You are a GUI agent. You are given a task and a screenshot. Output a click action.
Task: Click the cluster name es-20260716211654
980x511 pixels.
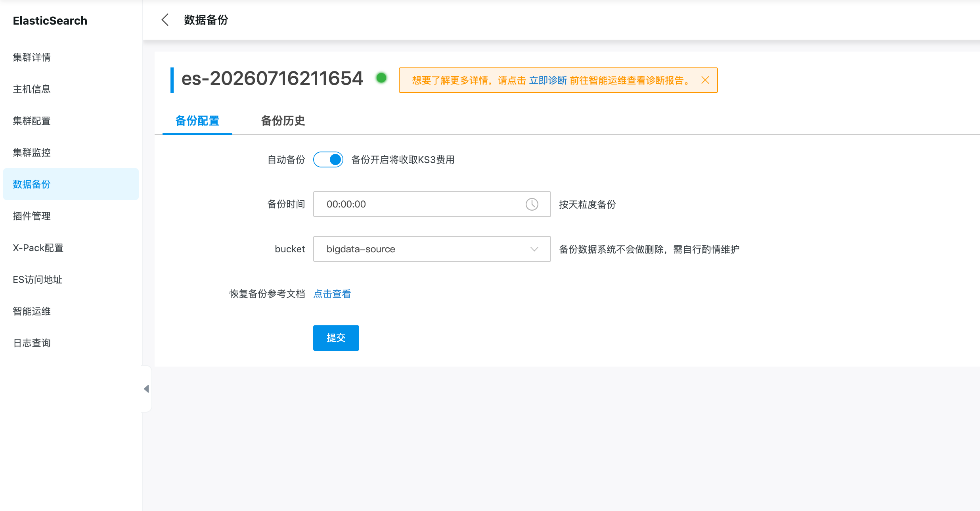point(272,79)
